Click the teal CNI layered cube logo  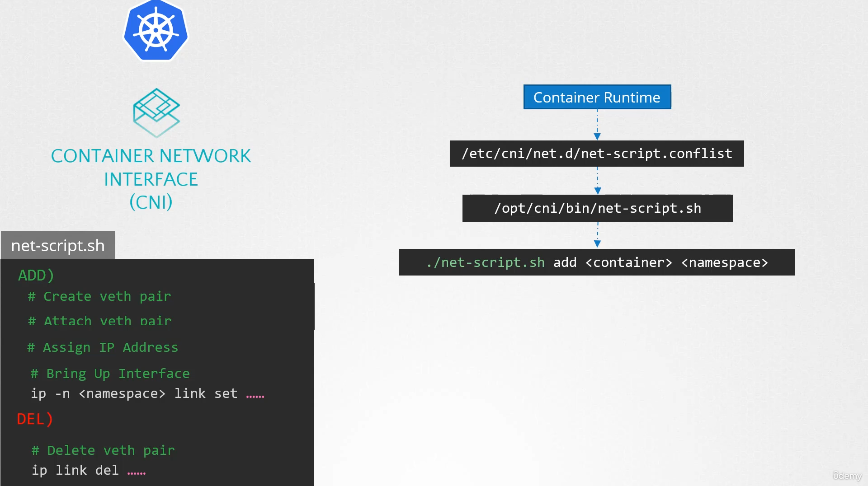tap(156, 113)
